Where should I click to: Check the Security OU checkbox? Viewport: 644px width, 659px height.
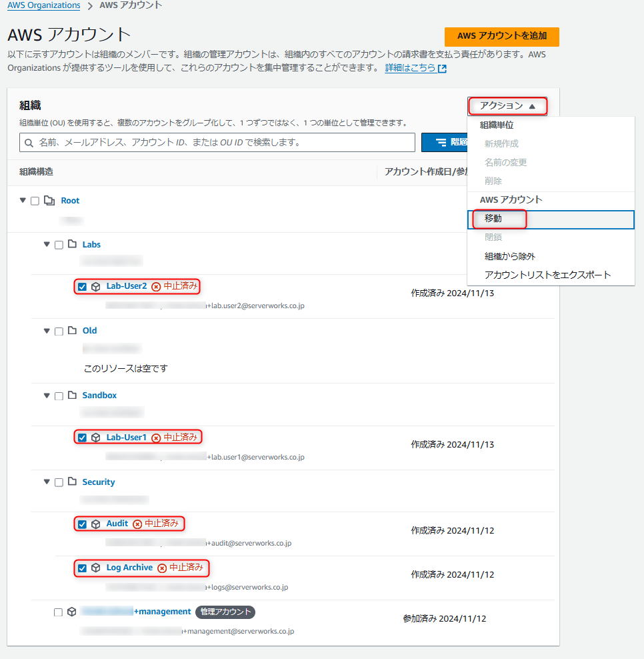[x=59, y=482]
